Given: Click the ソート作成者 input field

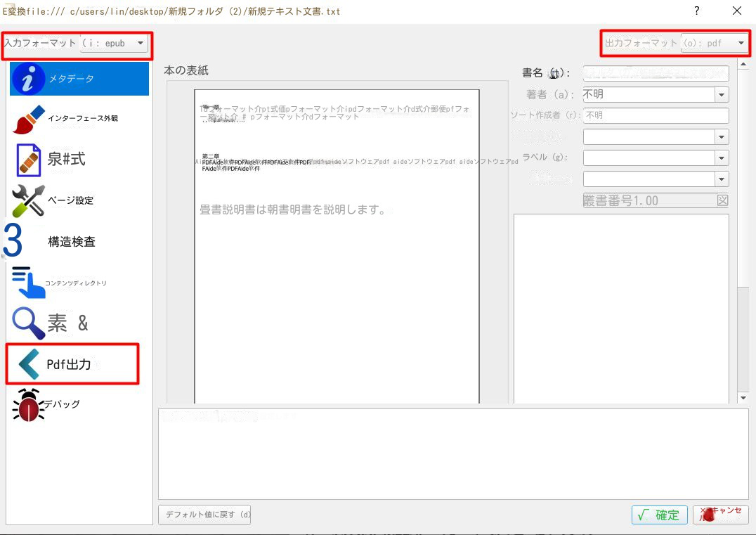Looking at the screenshot, I should point(656,115).
